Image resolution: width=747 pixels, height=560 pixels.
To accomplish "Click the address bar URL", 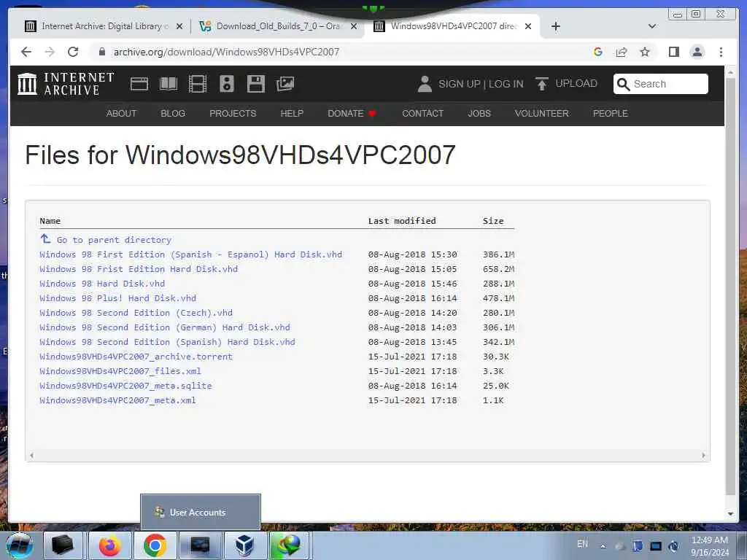I will coord(226,52).
